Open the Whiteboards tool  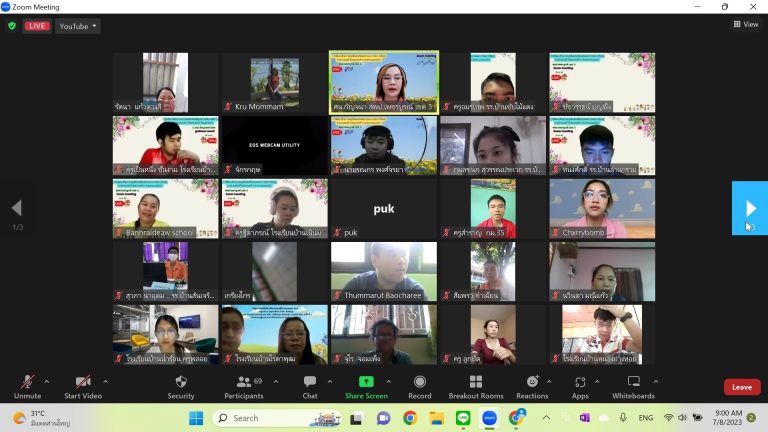click(633, 385)
